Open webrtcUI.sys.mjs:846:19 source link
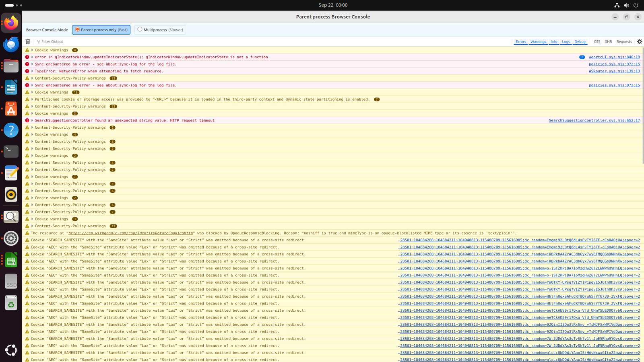The image size is (644, 362). click(x=614, y=57)
